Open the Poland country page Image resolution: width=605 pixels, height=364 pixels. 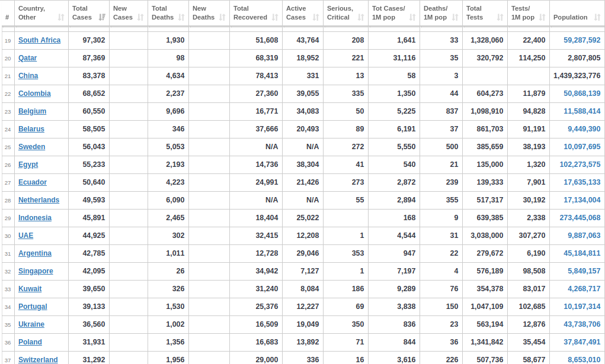pos(30,342)
